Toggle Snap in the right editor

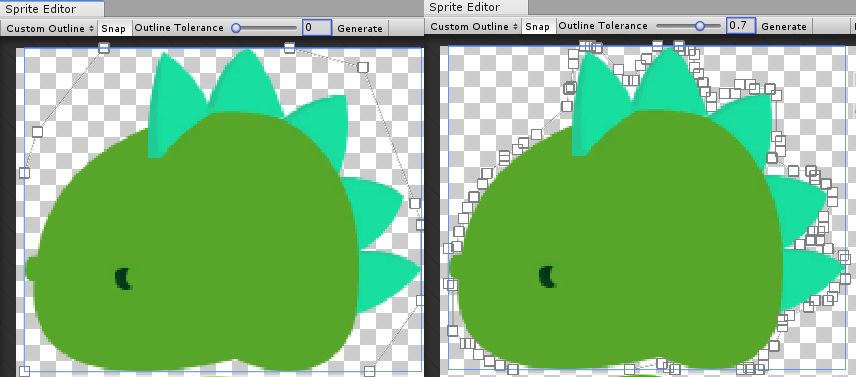tap(537, 26)
